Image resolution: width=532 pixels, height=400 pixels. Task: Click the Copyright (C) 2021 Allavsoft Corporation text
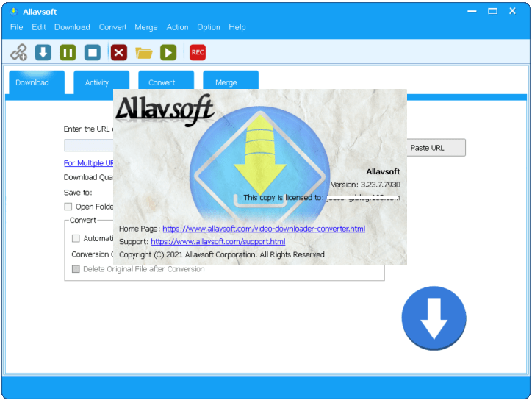click(x=222, y=254)
